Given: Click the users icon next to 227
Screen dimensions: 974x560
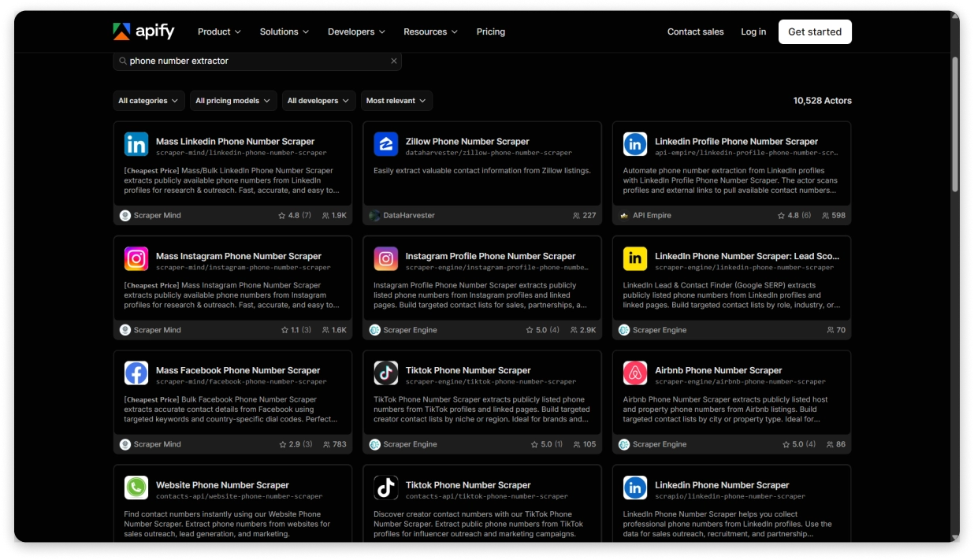Looking at the screenshot, I should click(x=577, y=215).
